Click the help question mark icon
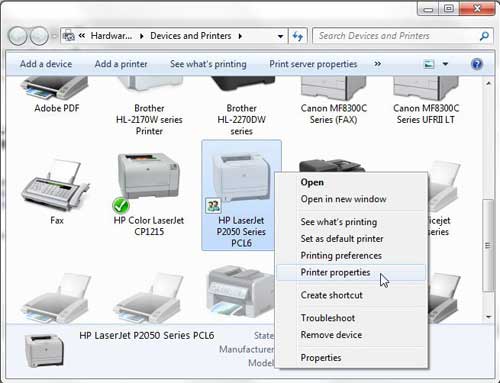Viewport: 500px width, 383px height. [477, 64]
